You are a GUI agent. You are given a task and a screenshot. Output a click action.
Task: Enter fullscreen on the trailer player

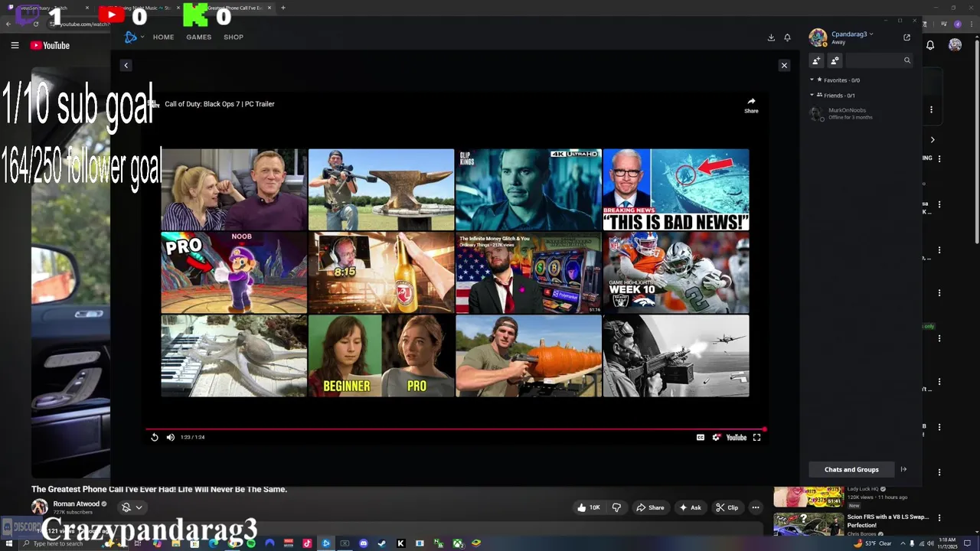coord(756,437)
